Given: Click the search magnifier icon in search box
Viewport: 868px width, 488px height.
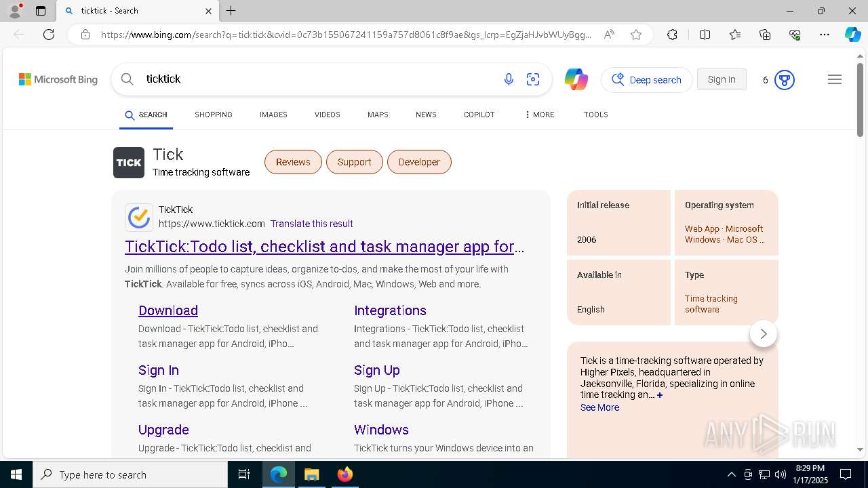Looking at the screenshot, I should click(127, 79).
